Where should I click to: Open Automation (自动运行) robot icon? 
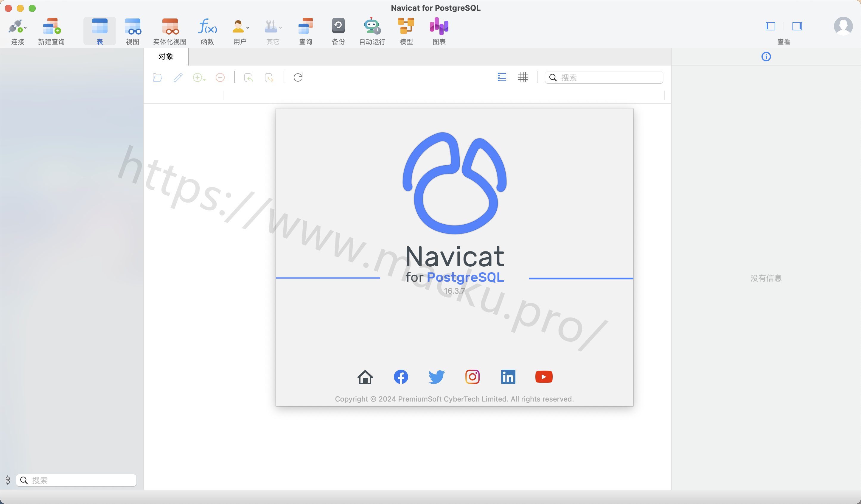[372, 26]
